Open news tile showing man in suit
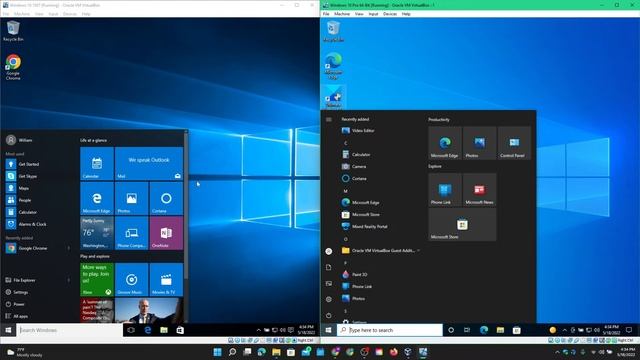640x360 pixels. pyautogui.click(x=149, y=310)
